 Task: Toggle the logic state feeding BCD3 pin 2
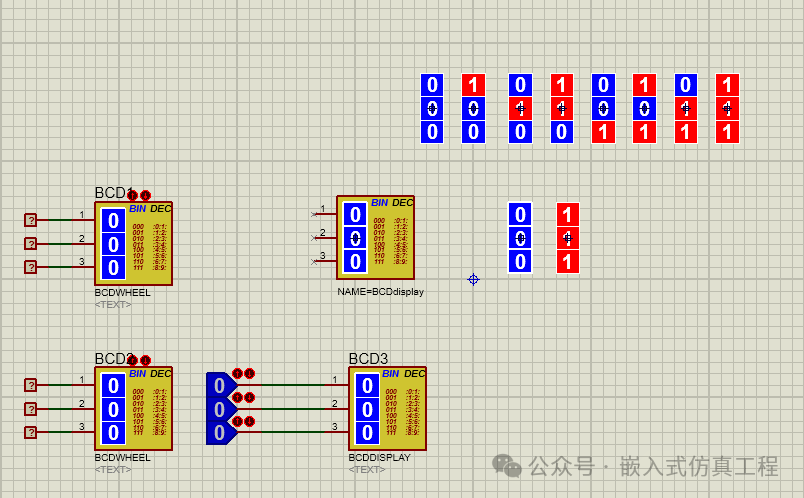coord(218,409)
